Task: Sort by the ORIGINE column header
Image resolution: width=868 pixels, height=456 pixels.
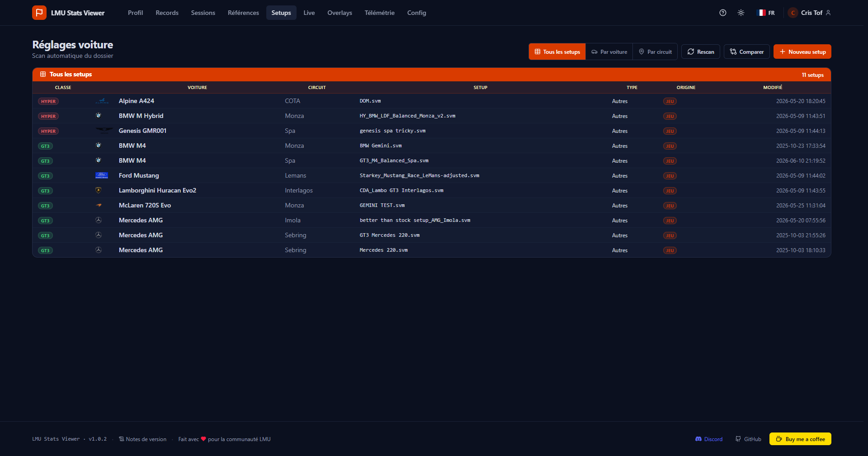Action: click(x=686, y=87)
